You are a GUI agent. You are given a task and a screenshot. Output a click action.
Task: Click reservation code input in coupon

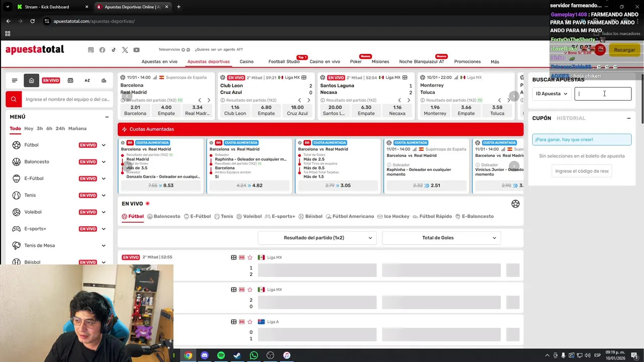point(582,171)
